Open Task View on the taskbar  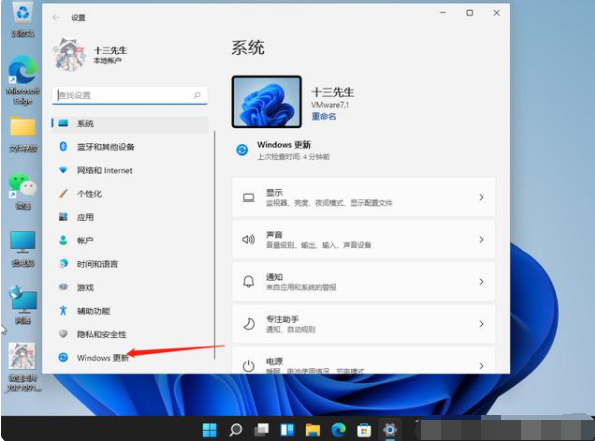coord(261,430)
